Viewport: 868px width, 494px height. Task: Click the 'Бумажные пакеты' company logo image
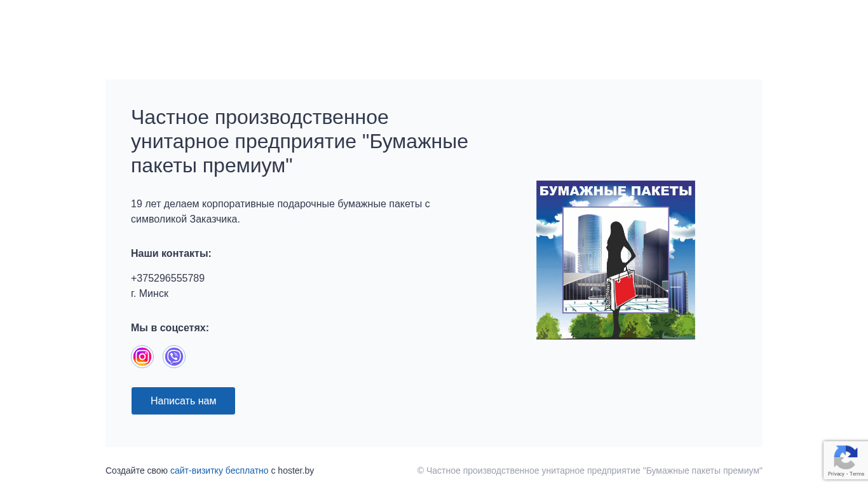point(616,260)
